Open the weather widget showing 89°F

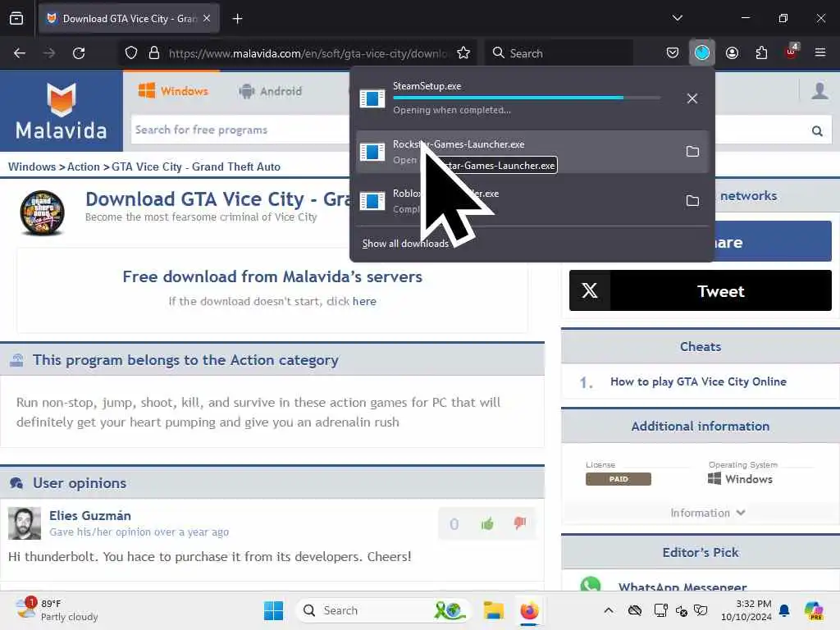coord(57,610)
